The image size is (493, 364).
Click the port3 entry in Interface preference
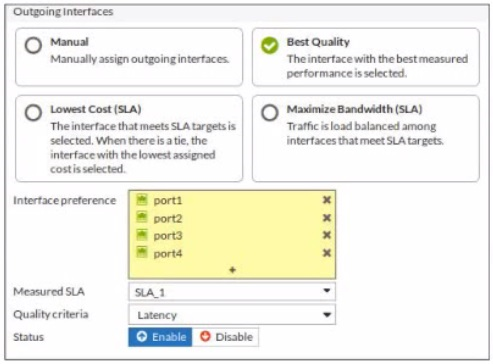pos(232,235)
